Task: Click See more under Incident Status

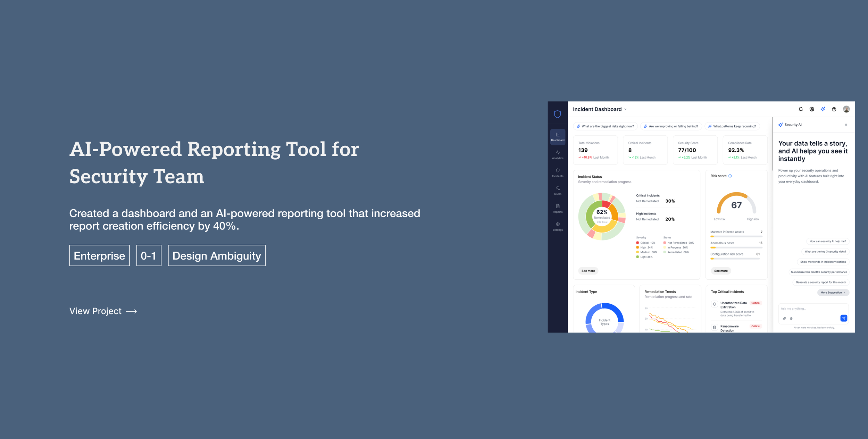Action: click(x=588, y=271)
